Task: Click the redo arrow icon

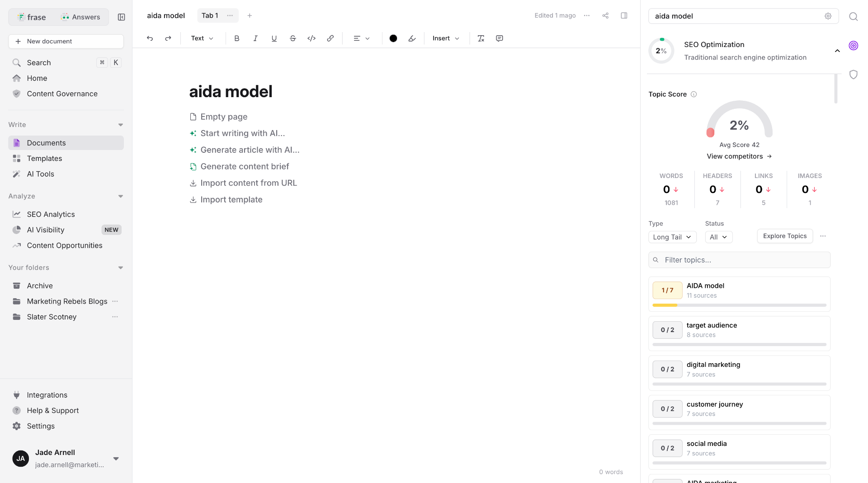Action: click(168, 38)
